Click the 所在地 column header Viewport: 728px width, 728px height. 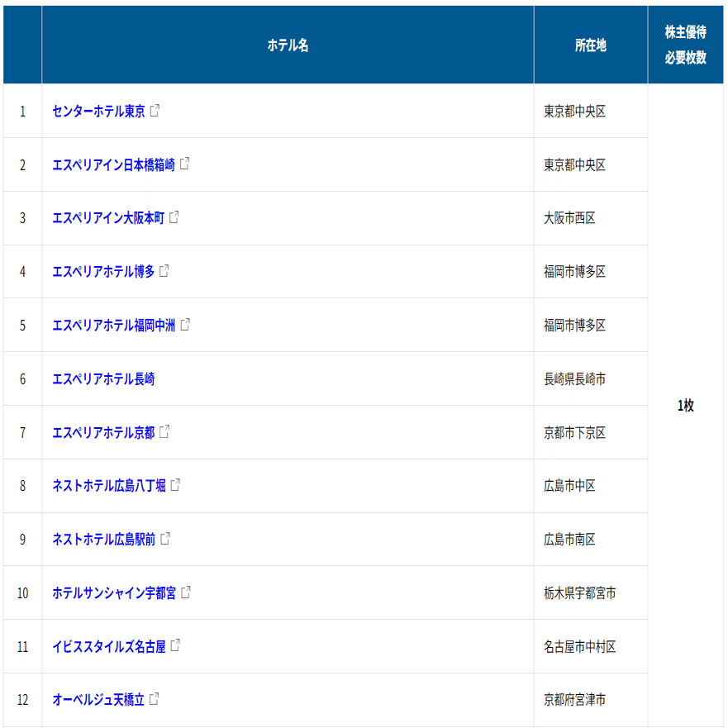(590, 43)
